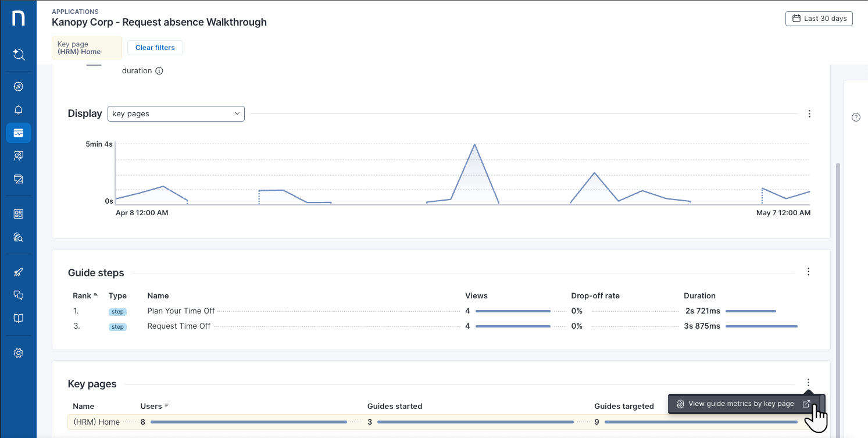Open the Resource Center book icon

pyautogui.click(x=19, y=318)
